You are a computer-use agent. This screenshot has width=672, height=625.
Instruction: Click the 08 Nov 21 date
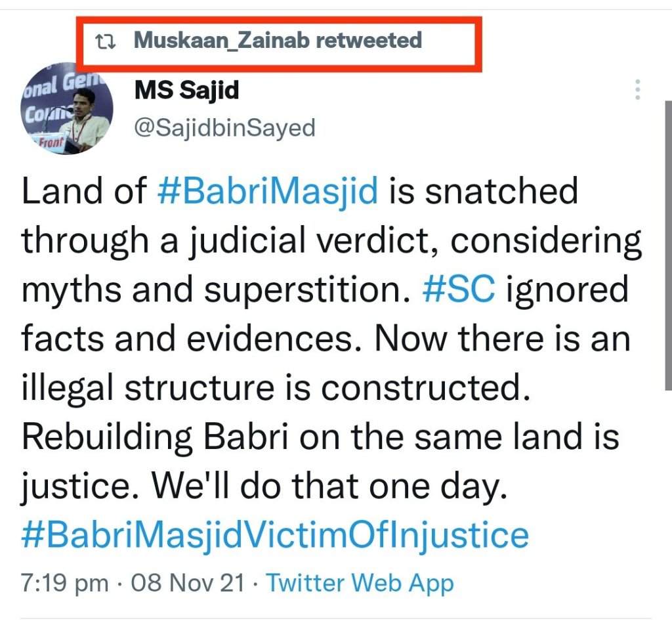pos(188,583)
